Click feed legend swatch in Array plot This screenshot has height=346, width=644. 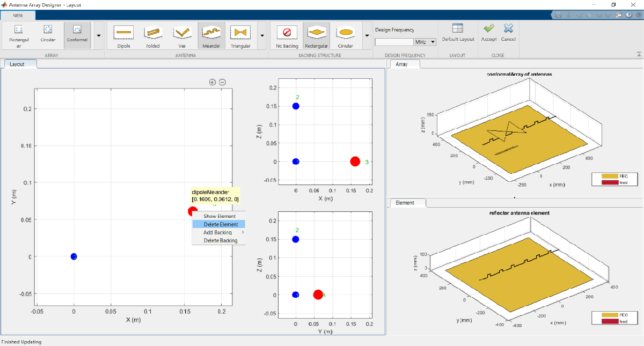[x=610, y=182]
